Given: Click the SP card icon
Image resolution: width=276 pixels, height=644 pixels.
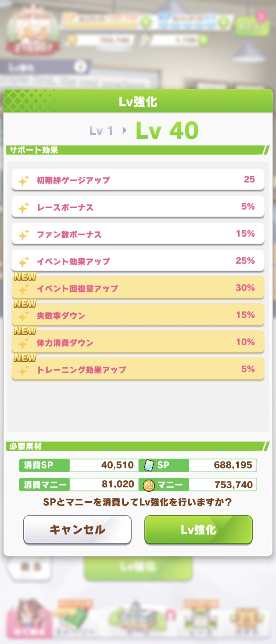Looking at the screenshot, I should click(x=148, y=465).
